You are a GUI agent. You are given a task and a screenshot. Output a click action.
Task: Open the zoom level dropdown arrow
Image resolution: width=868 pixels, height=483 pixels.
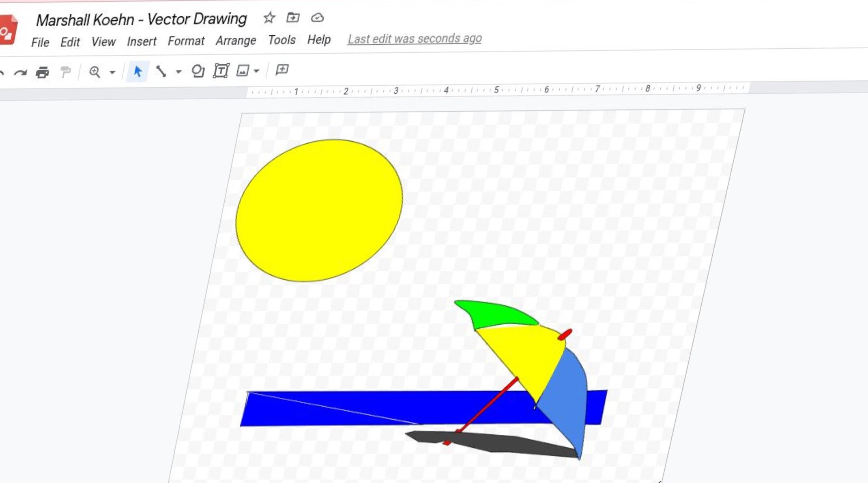pos(112,72)
